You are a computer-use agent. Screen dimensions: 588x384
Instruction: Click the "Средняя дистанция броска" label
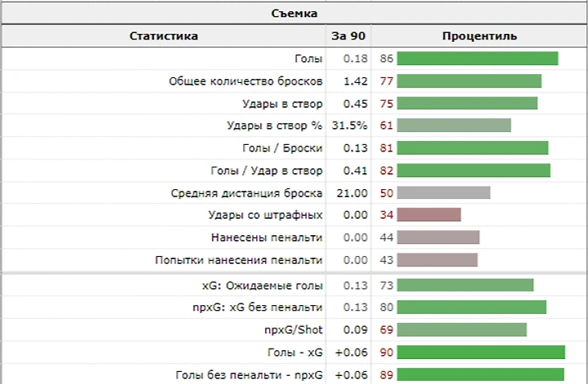[x=246, y=193]
